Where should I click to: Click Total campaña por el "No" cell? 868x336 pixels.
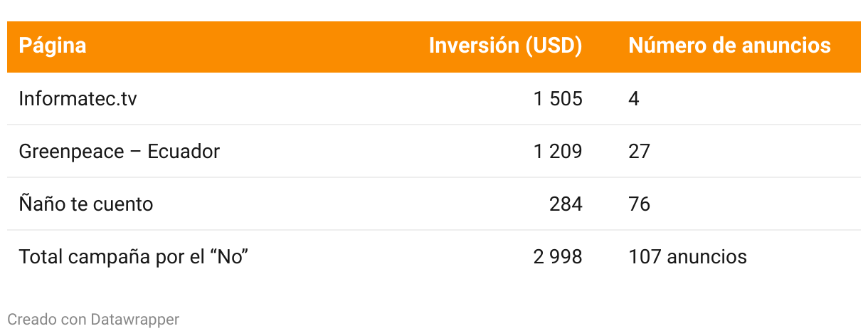coord(132,256)
